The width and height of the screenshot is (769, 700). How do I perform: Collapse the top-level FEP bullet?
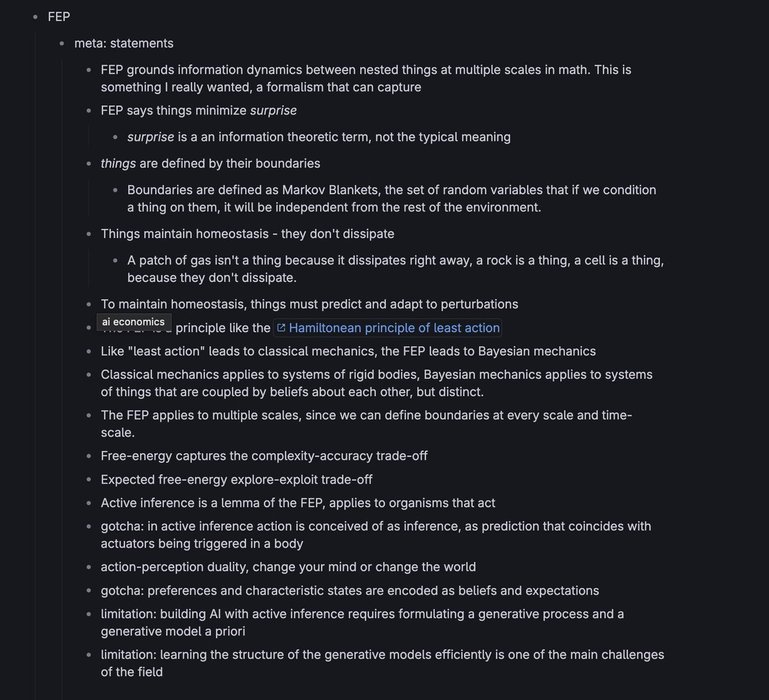point(35,17)
